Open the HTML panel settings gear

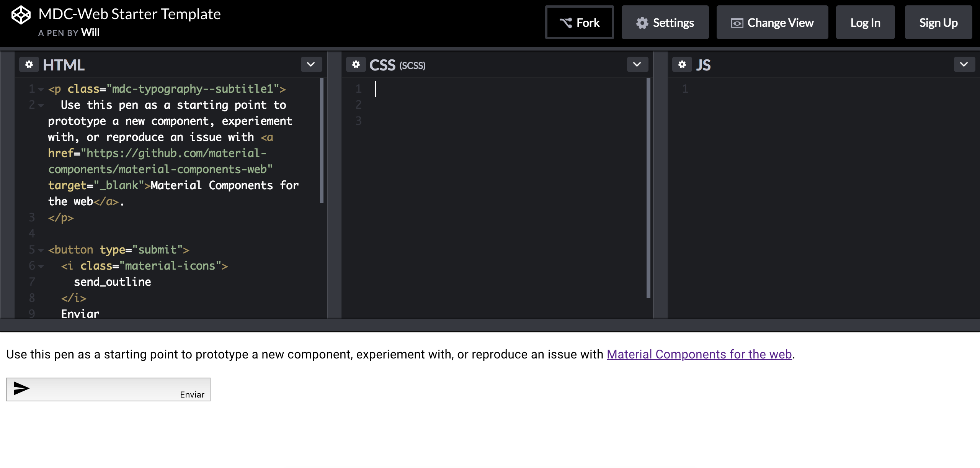click(x=29, y=64)
